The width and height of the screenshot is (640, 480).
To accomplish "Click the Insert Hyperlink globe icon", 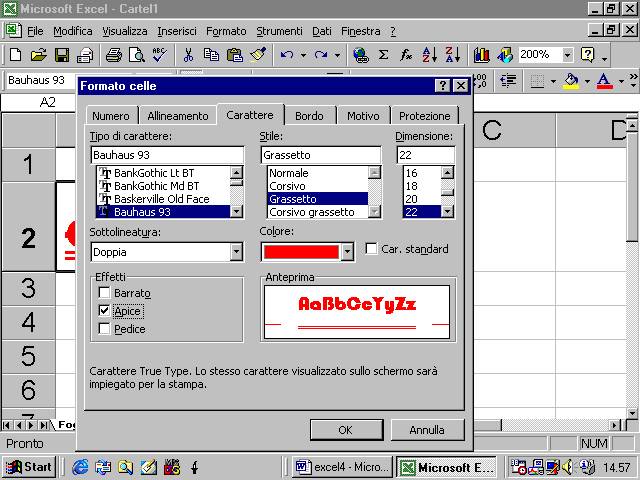I will pyautogui.click(x=361, y=55).
